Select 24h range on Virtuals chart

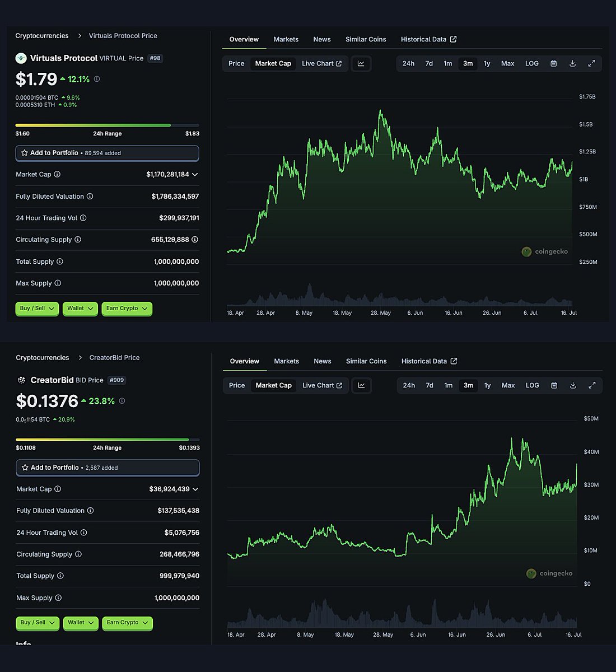409,63
